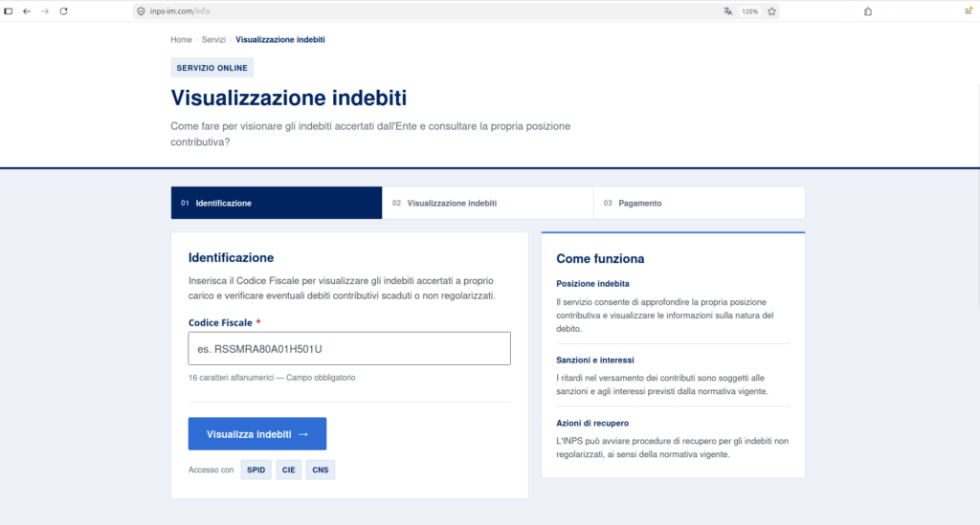Choose SPID access option
The image size is (980, 525).
[256, 470]
